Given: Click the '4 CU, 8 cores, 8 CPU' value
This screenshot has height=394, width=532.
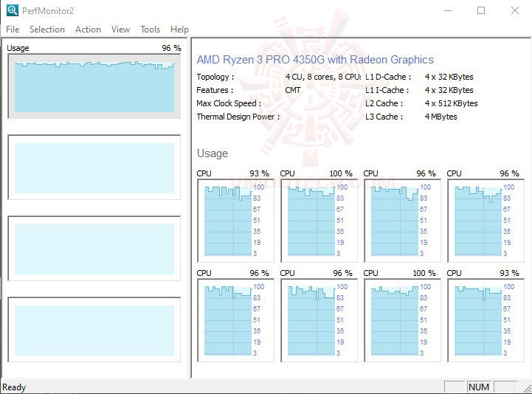Looking at the screenshot, I should coord(323,77).
